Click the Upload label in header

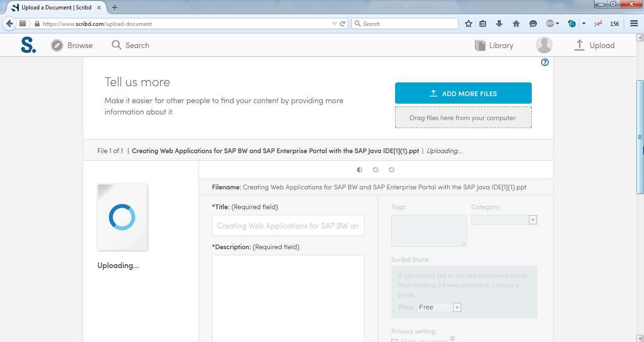pos(602,45)
